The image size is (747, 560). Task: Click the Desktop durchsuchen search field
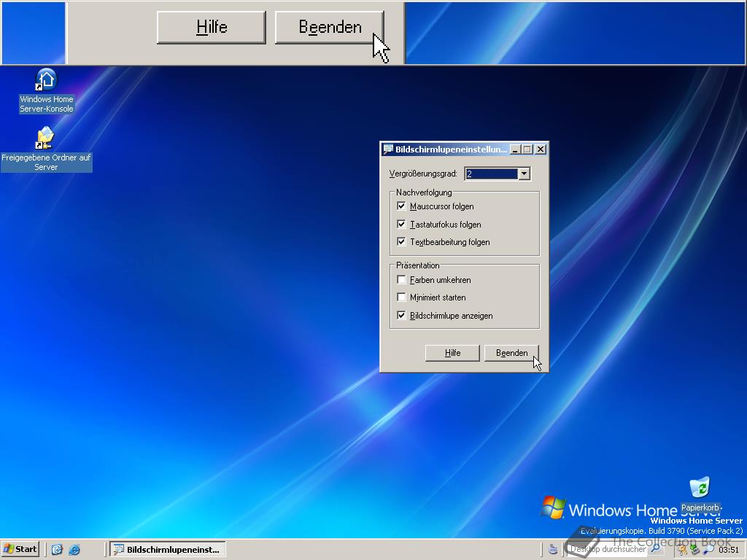(x=609, y=549)
